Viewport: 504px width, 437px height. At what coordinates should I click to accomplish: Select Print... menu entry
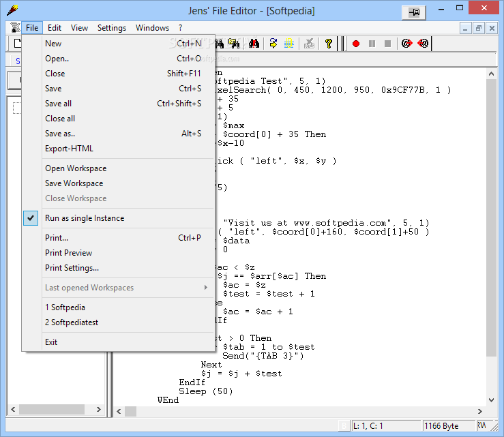point(118,238)
